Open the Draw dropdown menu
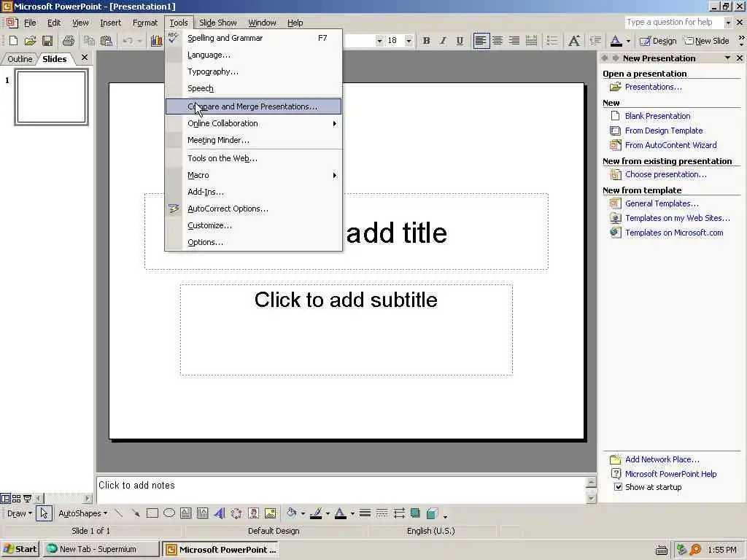 (x=19, y=513)
